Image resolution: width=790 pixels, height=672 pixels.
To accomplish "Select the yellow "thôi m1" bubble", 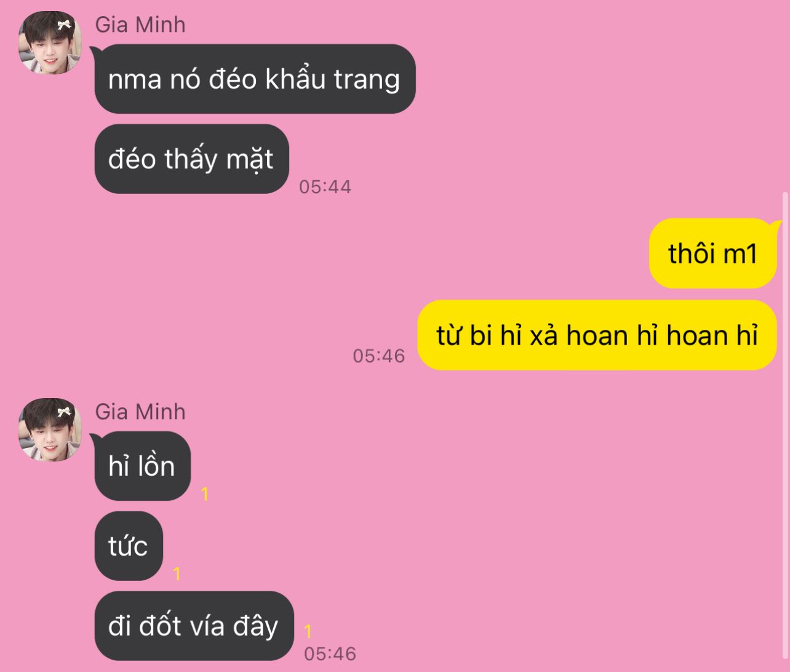I will click(x=712, y=253).
